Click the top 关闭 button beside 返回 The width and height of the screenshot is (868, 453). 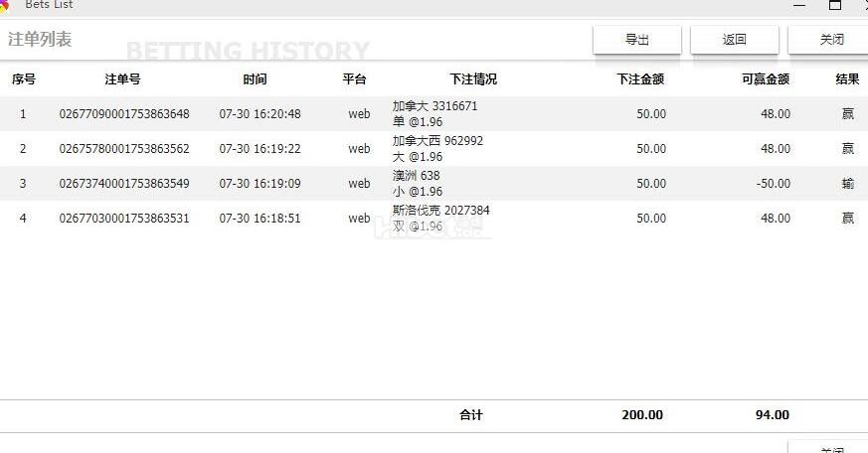[x=831, y=40]
